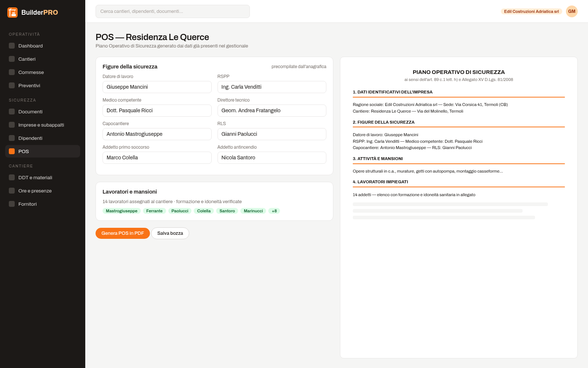Click Genera POS in PDF button
Viewport: 588px width, 368px height.
123,233
